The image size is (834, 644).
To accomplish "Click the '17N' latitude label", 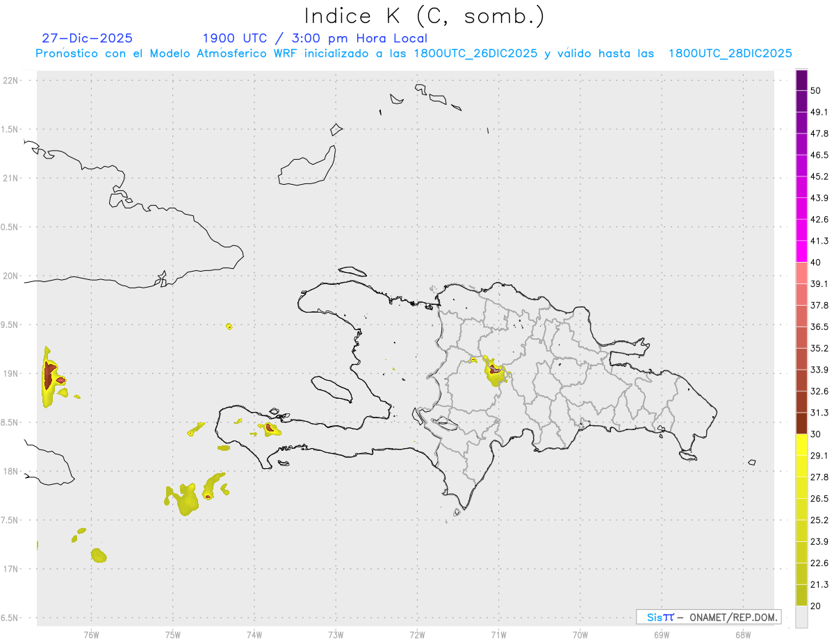I will pos(11,569).
